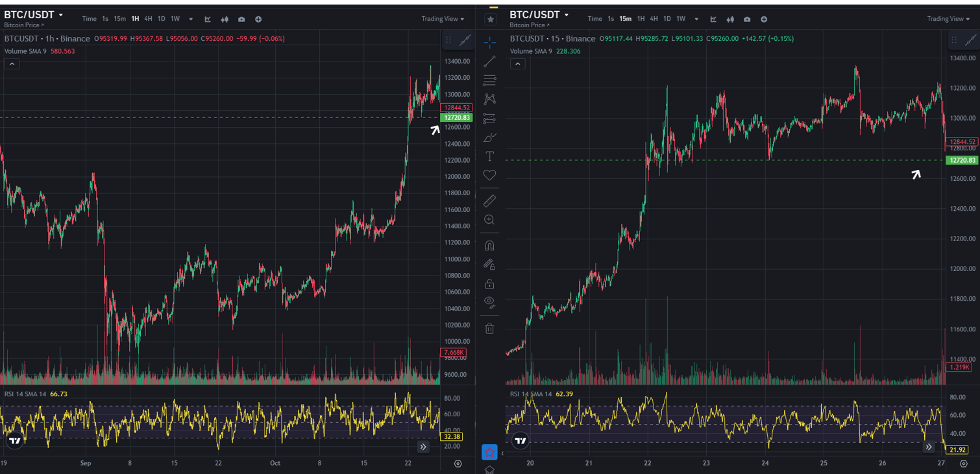Click the plus circle icon on right chart
Viewport: 980px width, 474px height.
click(764, 19)
